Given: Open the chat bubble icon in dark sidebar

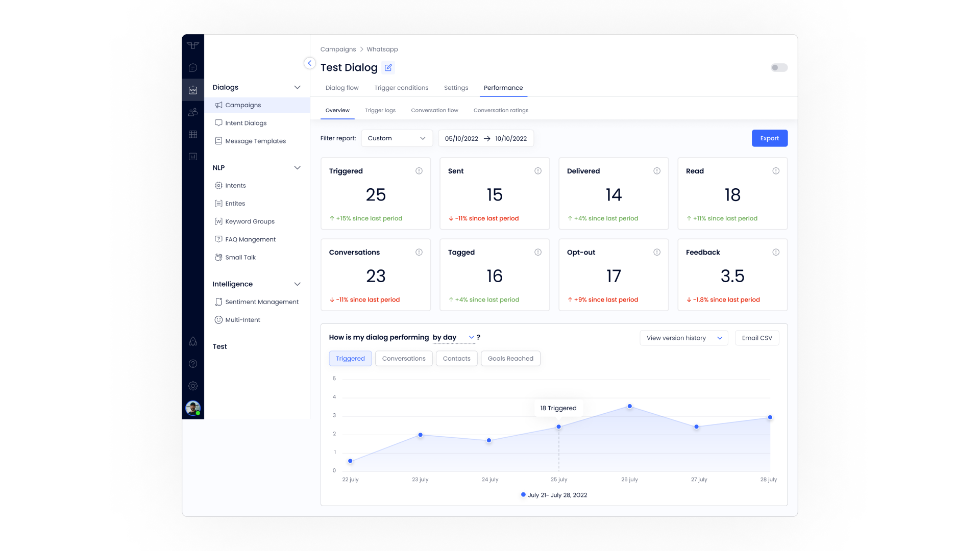Looking at the screenshot, I should click(193, 68).
